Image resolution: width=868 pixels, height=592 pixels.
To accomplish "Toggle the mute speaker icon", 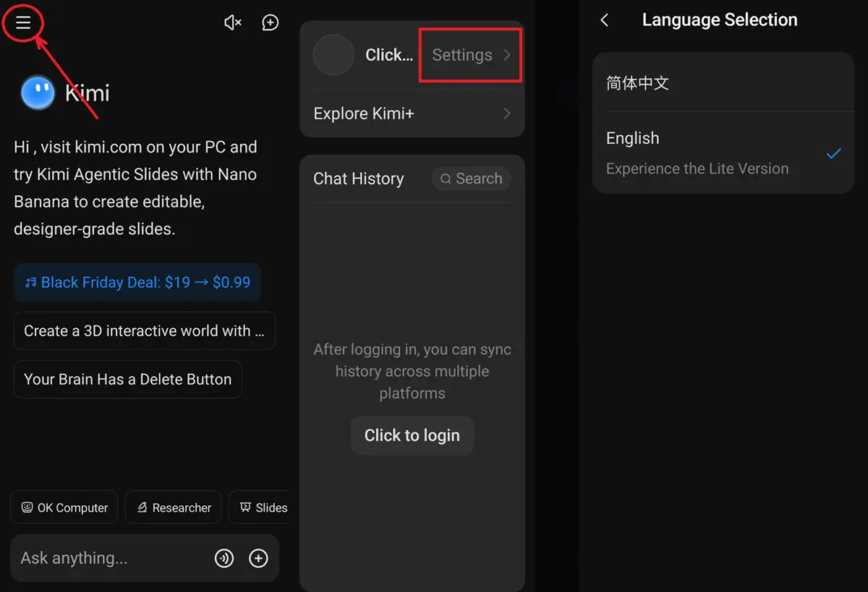I will tap(232, 23).
